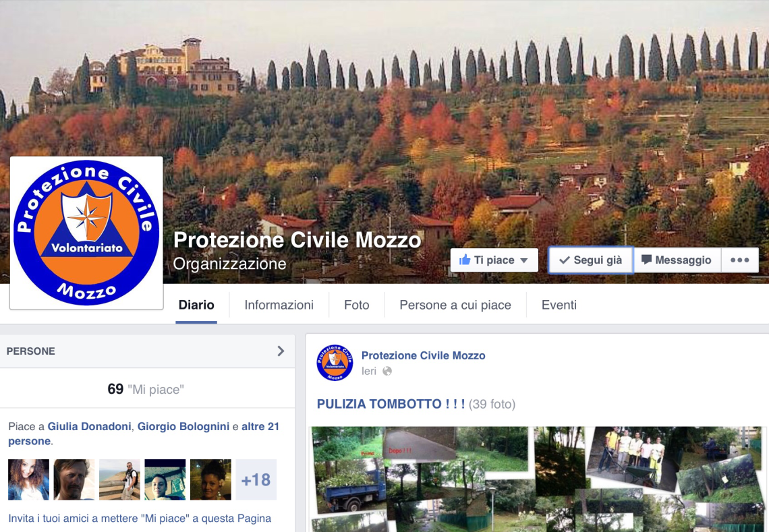Viewport: 769px width, 532px height.
Task: Select the Persone a cui piace tab
Action: (455, 305)
